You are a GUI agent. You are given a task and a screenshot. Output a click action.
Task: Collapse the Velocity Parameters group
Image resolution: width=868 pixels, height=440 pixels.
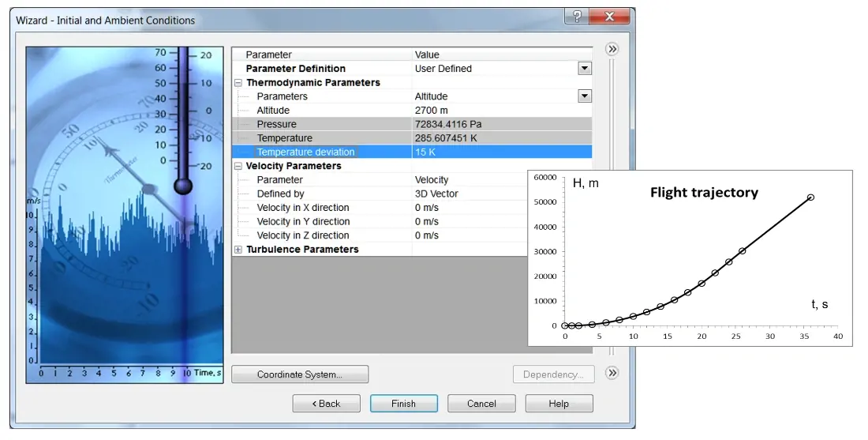(x=238, y=167)
